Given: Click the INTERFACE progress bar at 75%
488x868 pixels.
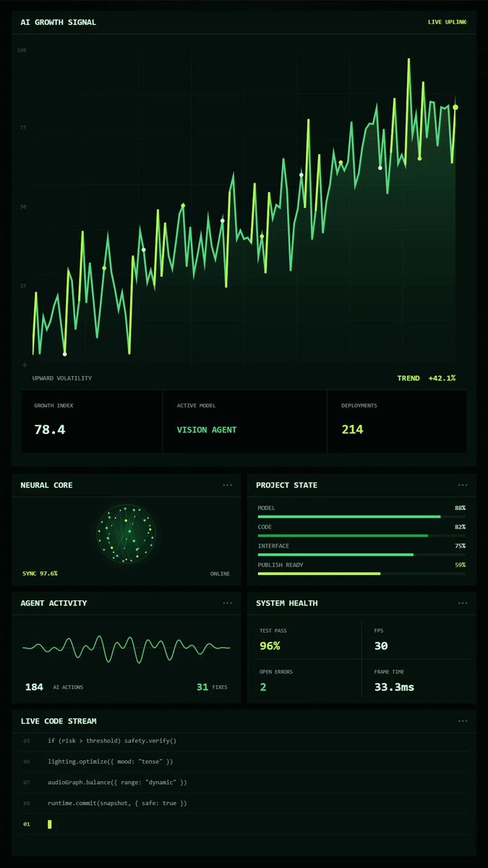Looking at the screenshot, I should 361,554.
